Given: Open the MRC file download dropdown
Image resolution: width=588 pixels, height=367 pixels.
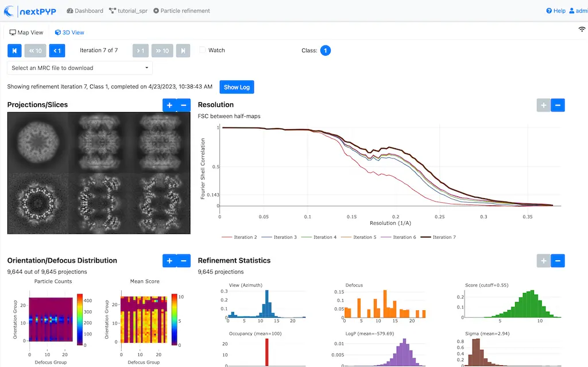Looking at the screenshot, I should coord(80,68).
